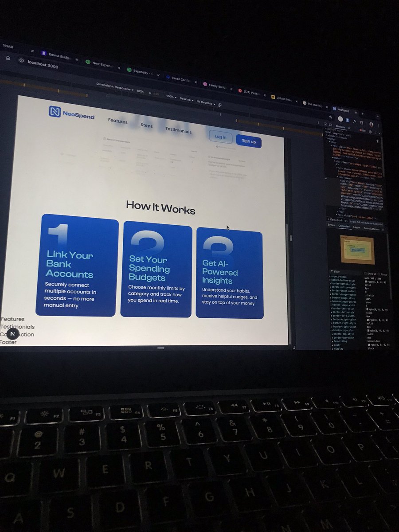Click the border-bottom-color rgba swatch

(x=366, y=281)
